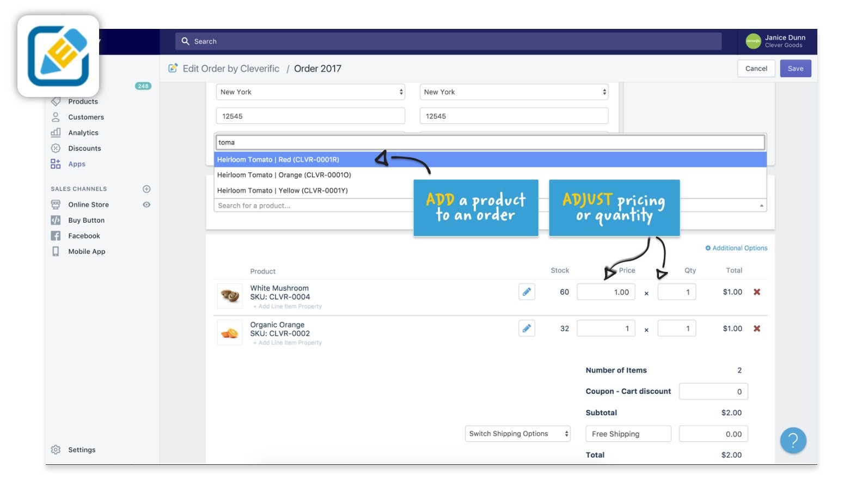The width and height of the screenshot is (868, 497).
Task: Add Line Item Property for White Mushroom
Action: coord(288,306)
